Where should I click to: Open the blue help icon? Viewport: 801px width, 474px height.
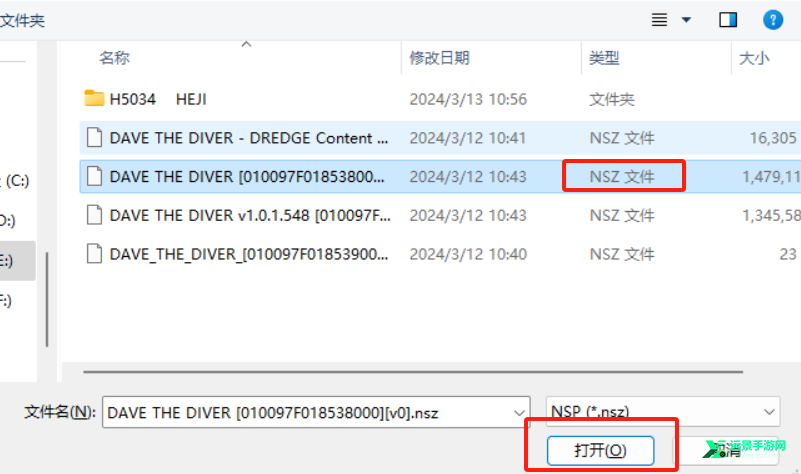coord(773,20)
